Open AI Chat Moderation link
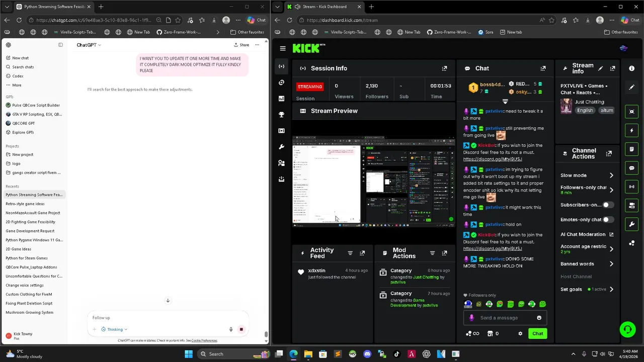The image size is (644, 362). click(x=587, y=234)
